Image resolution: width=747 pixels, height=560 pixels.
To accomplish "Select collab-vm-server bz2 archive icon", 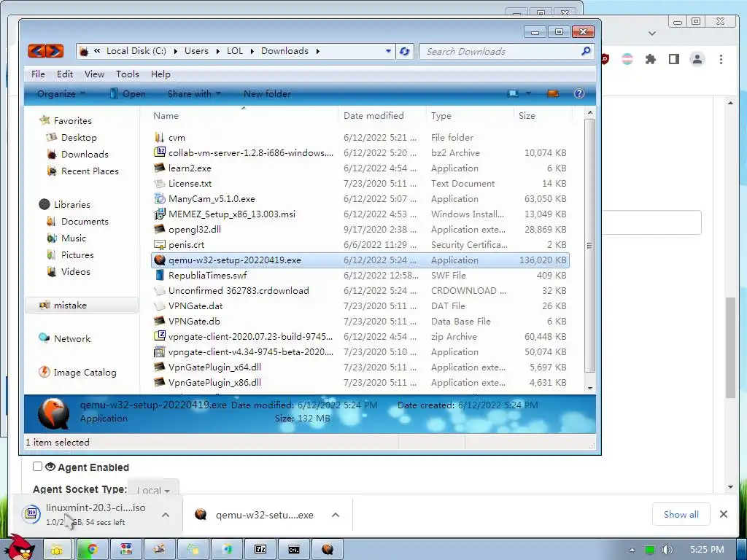I will click(160, 152).
